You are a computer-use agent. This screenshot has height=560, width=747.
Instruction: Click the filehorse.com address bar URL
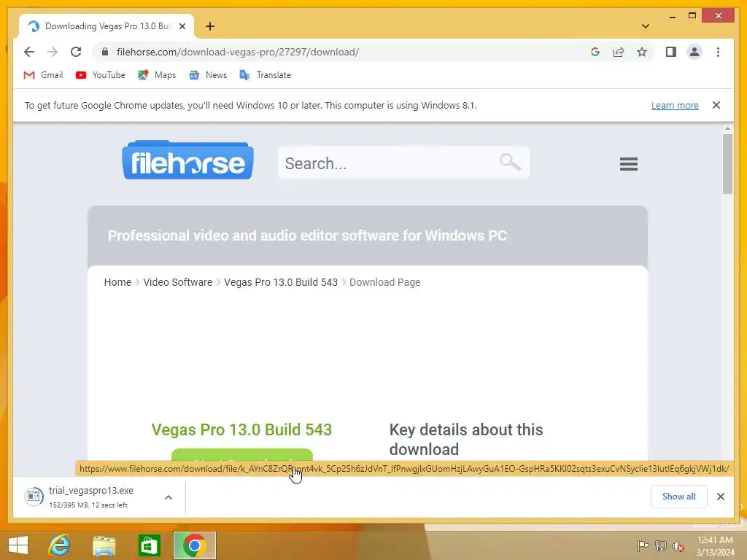click(238, 52)
